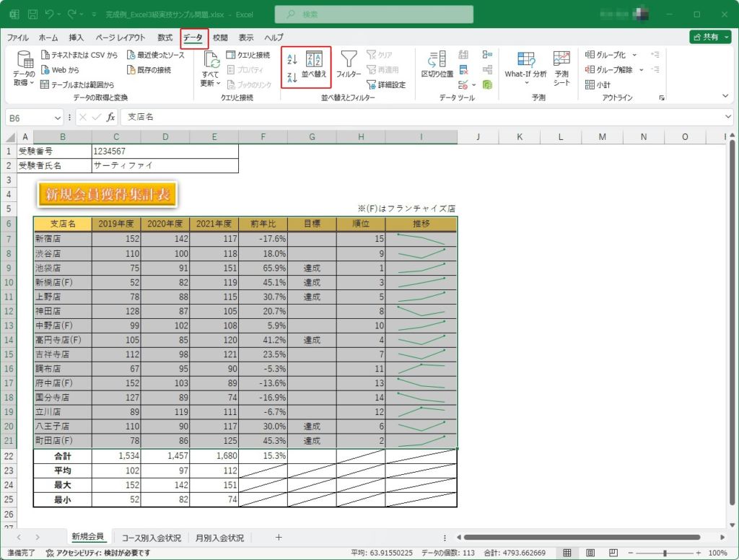Sort ascending with the A-to-Z icon
739x560 pixels.
(x=292, y=59)
